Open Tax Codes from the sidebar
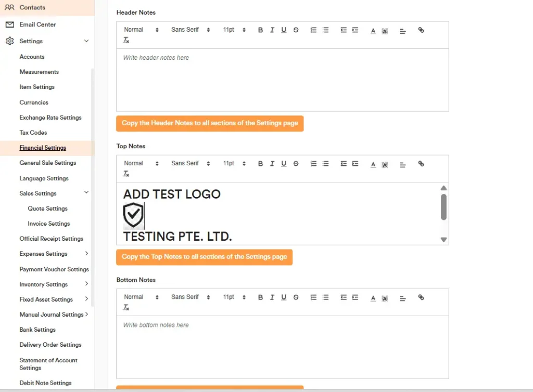Viewport: 533px width, 392px height. (x=33, y=133)
